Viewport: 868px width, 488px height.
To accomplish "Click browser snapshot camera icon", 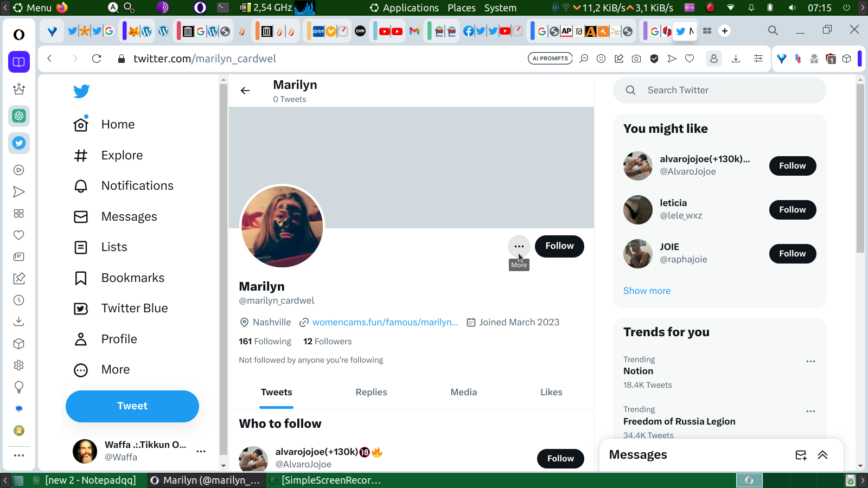I will [636, 59].
